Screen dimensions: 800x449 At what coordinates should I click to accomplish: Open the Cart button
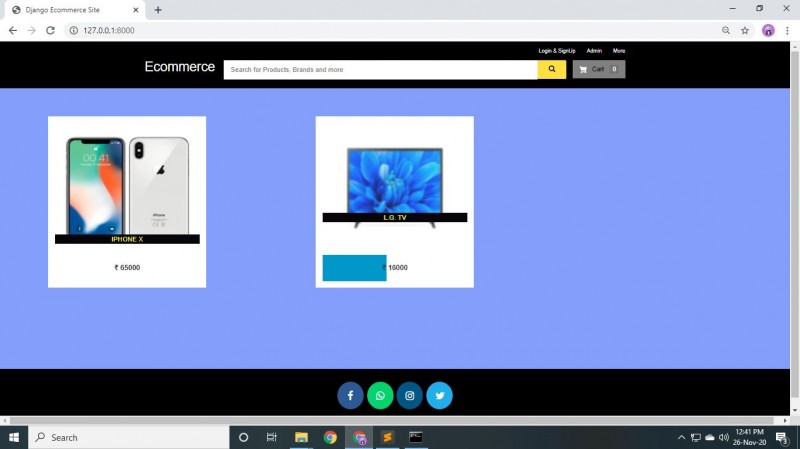point(598,69)
